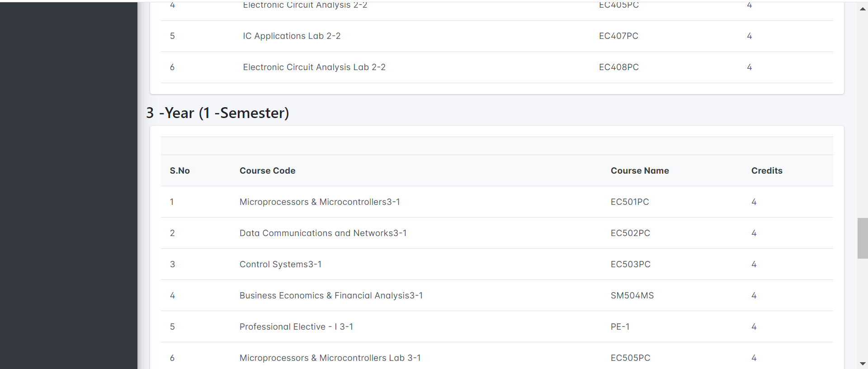Click the EC408PC code cell
This screenshot has height=369, width=868.
pos(619,67)
